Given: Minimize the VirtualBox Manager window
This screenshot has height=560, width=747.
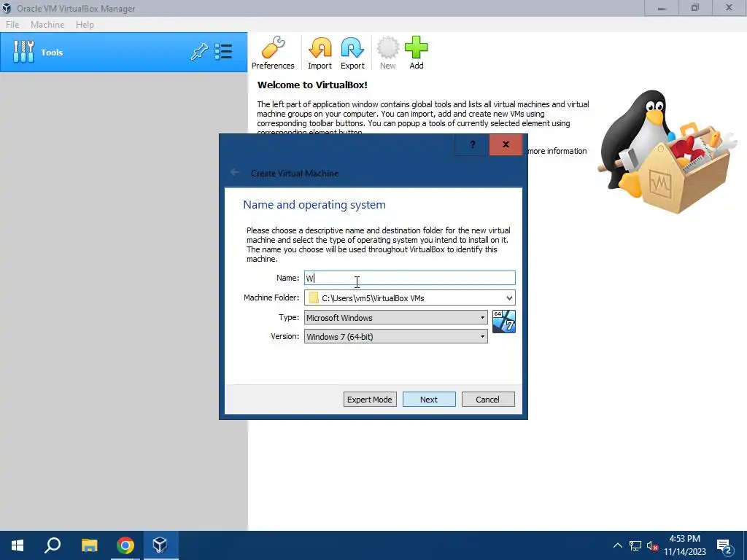Looking at the screenshot, I should click(x=662, y=8).
